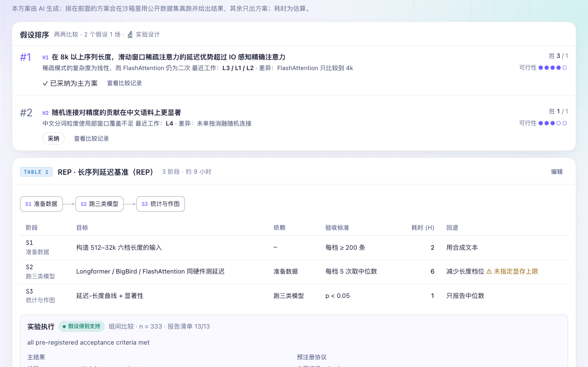This screenshot has height=367, width=588.
Task: Click the 耗时 (H) column header
Action: tap(423, 228)
